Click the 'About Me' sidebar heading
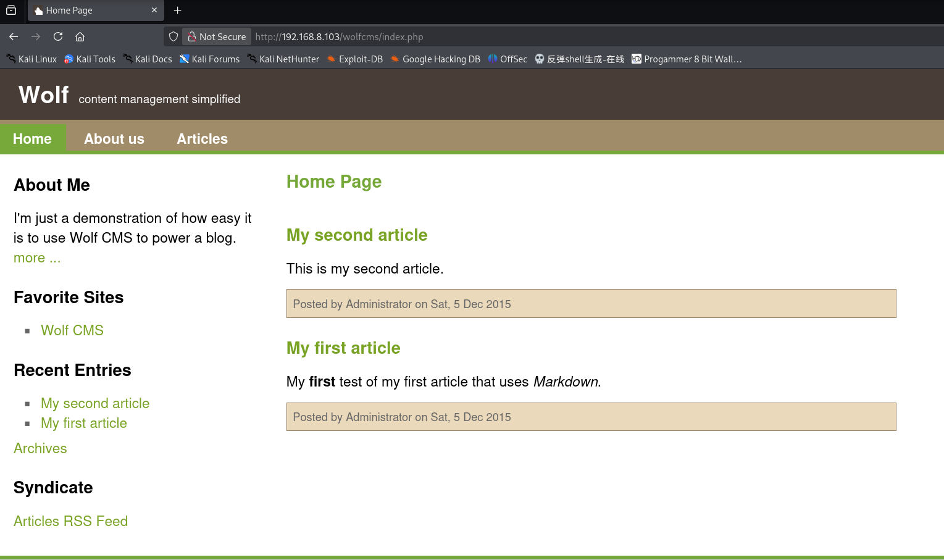This screenshot has width=944, height=560. [x=52, y=185]
